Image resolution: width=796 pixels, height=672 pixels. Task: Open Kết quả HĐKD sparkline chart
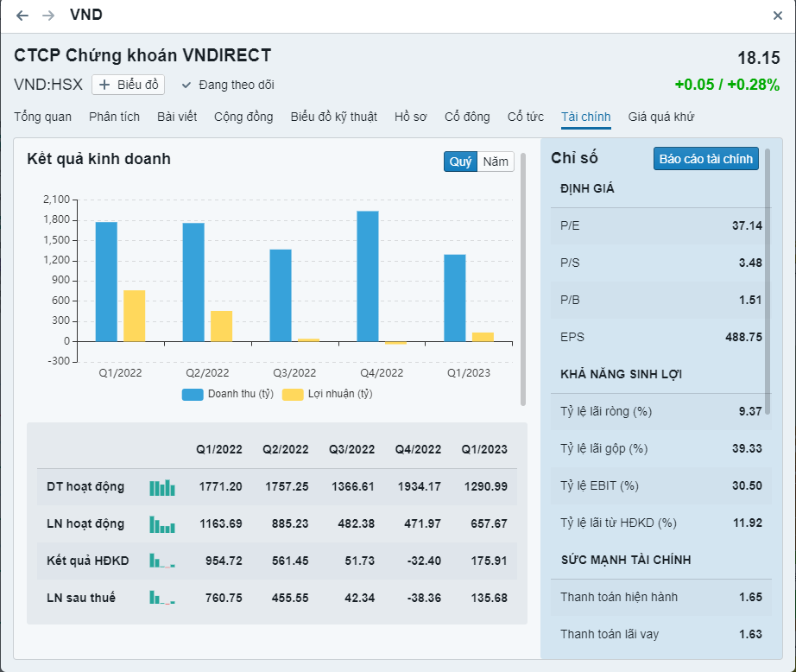tap(162, 561)
